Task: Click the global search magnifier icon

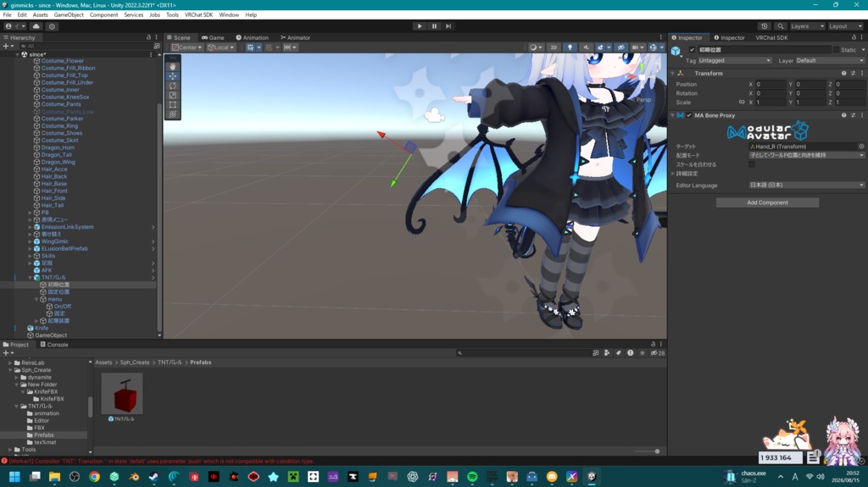Action: [x=781, y=26]
